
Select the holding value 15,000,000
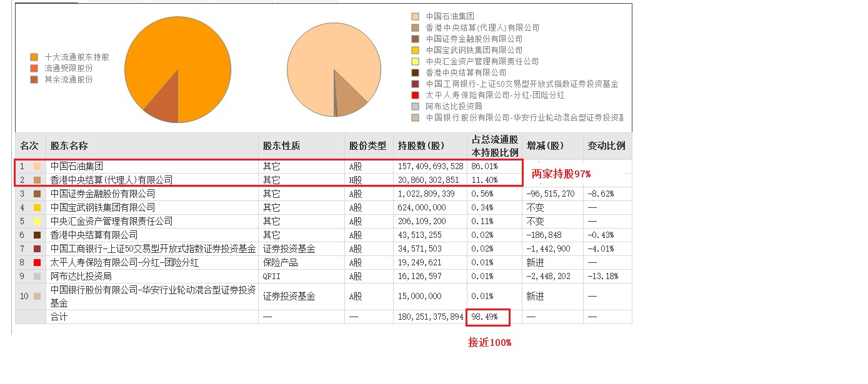[x=420, y=296]
